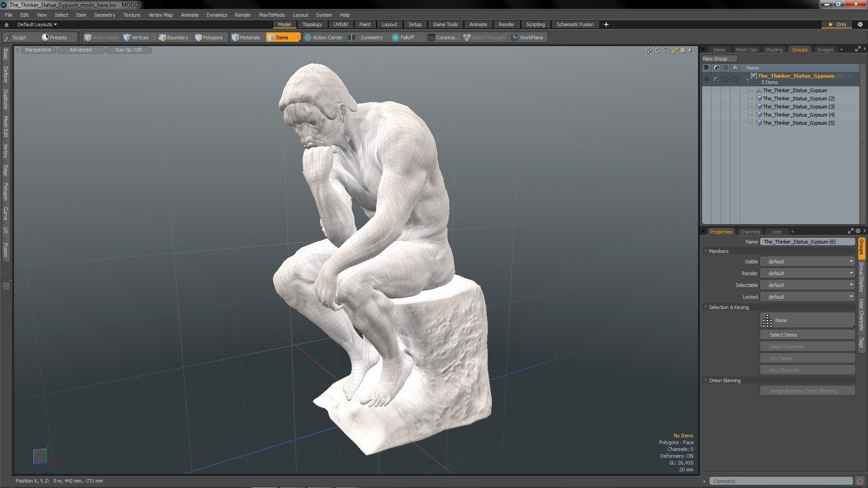The height and width of the screenshot is (488, 868).
Task: Collapse the Members section
Action: [705, 251]
